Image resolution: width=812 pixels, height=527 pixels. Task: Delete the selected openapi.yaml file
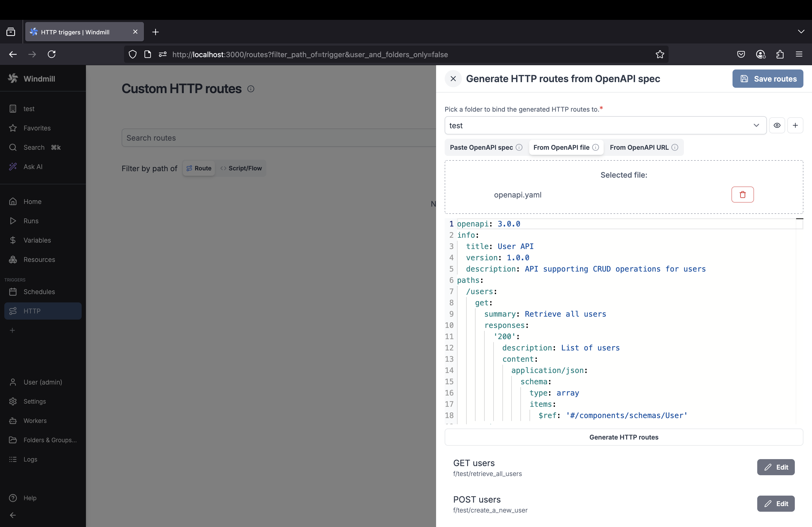point(742,195)
